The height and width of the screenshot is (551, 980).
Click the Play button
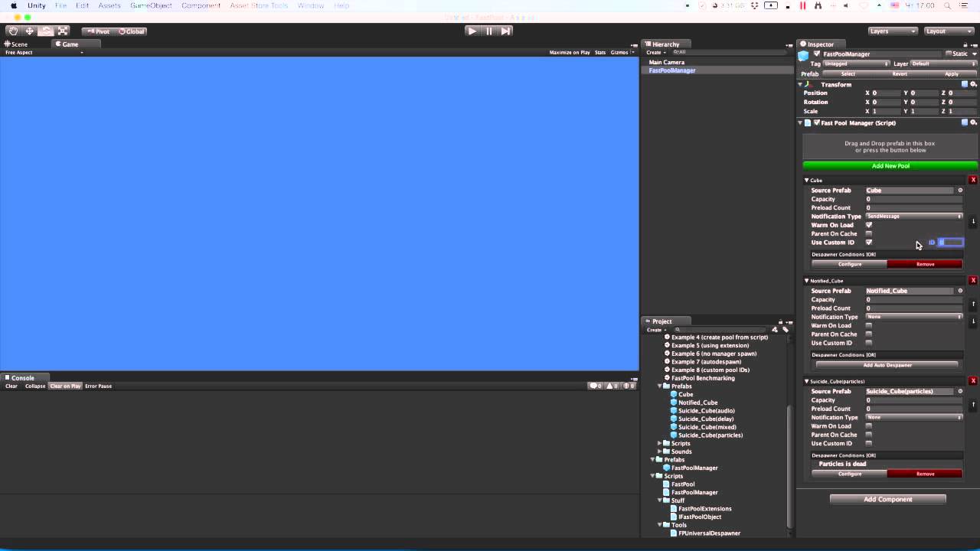472,31
